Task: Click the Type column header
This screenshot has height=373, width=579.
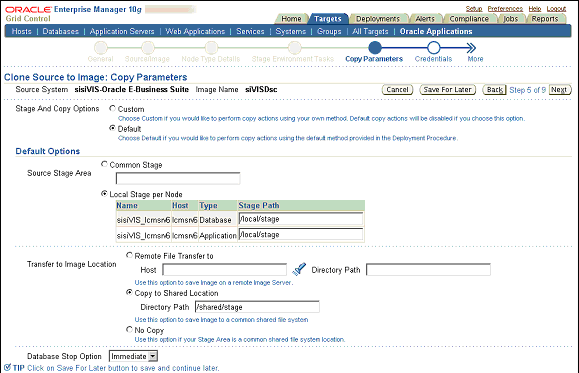Action: 218,205
